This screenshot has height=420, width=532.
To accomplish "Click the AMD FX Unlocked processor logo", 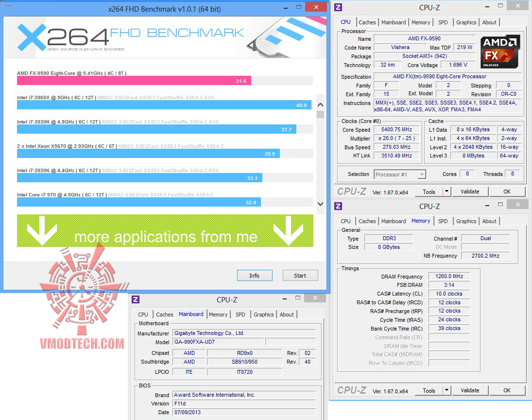I will point(500,51).
